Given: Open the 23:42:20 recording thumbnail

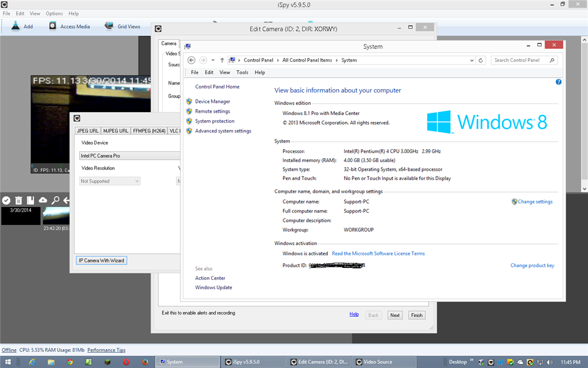Looking at the screenshot, I should [x=56, y=216].
